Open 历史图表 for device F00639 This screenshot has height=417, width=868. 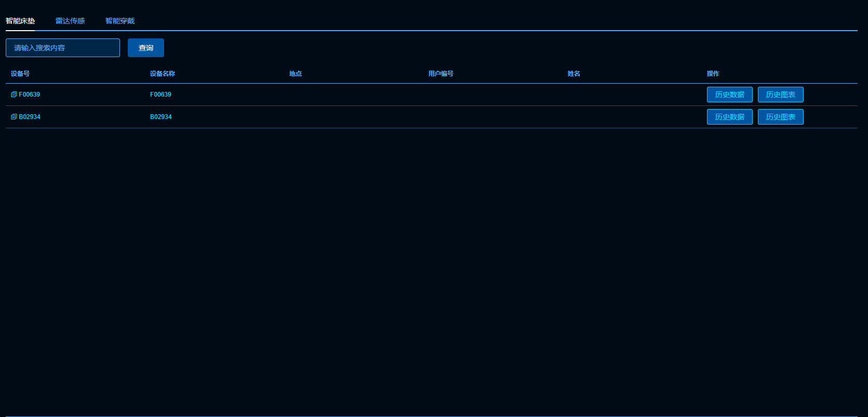tap(781, 95)
